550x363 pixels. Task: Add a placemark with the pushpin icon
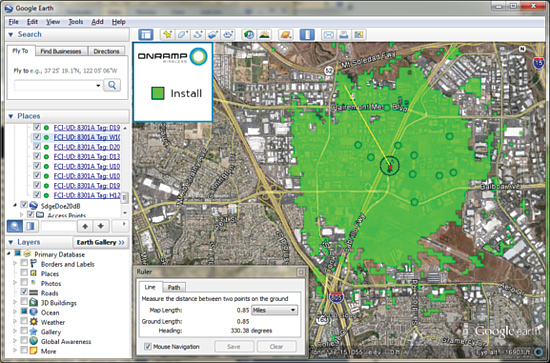167,34
